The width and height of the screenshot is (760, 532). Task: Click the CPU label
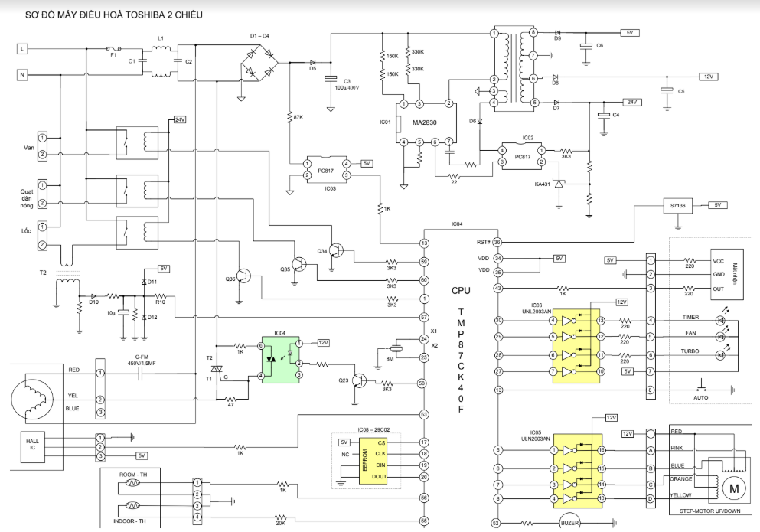461,290
